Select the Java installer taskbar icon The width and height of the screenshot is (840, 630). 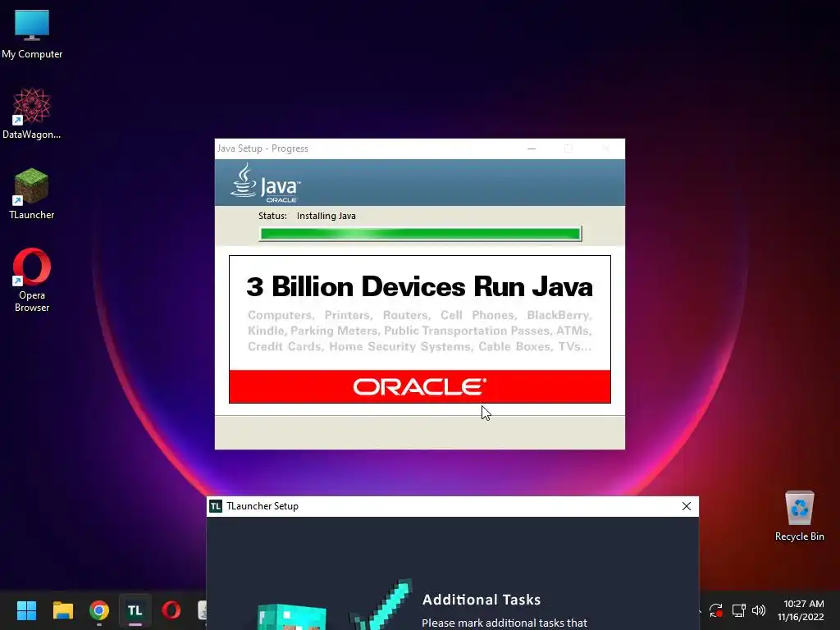[203, 610]
